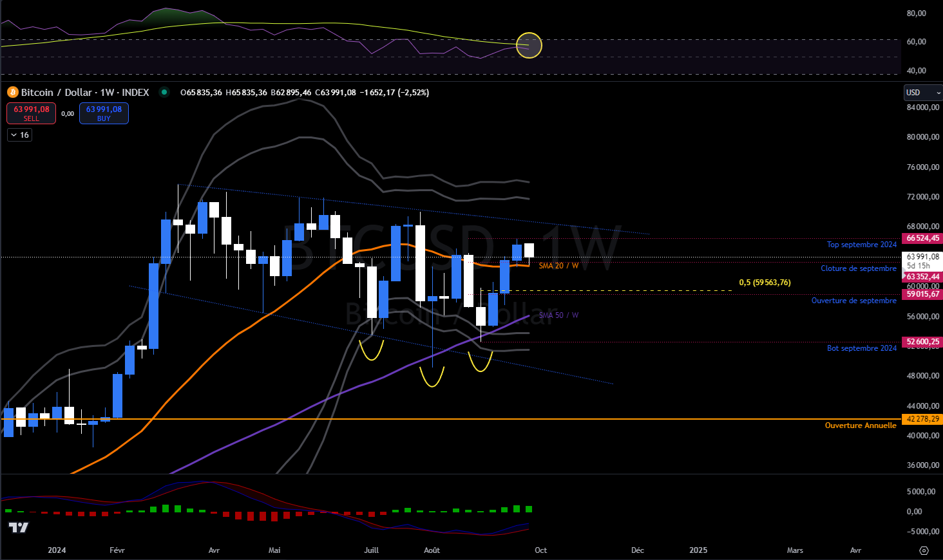Select the Ouverture Annuelle label
The height and width of the screenshot is (560, 943).
861,425
